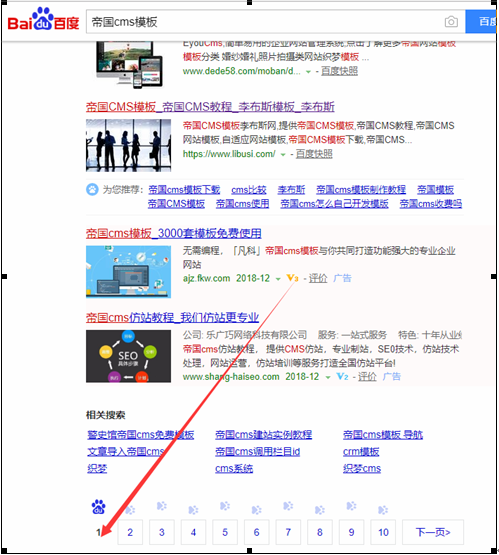
Task: Click the ajz.fkw.com URL
Action: [x=206, y=278]
